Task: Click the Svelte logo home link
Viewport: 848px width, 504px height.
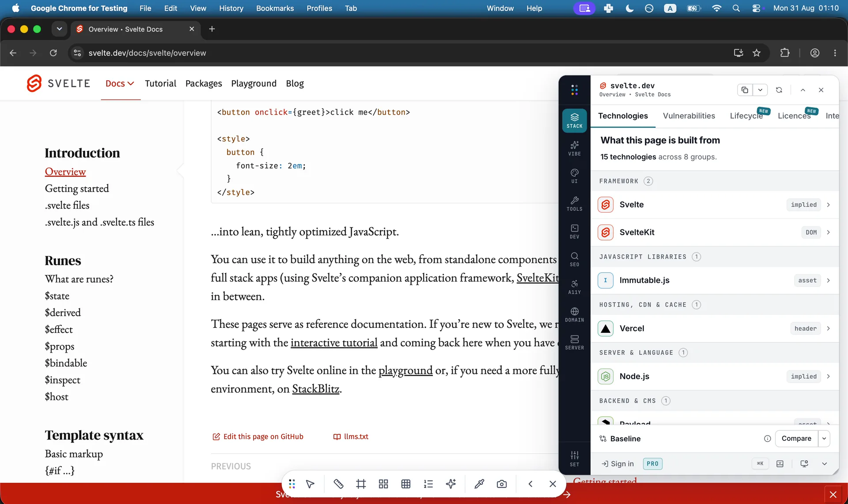Action: point(58,83)
